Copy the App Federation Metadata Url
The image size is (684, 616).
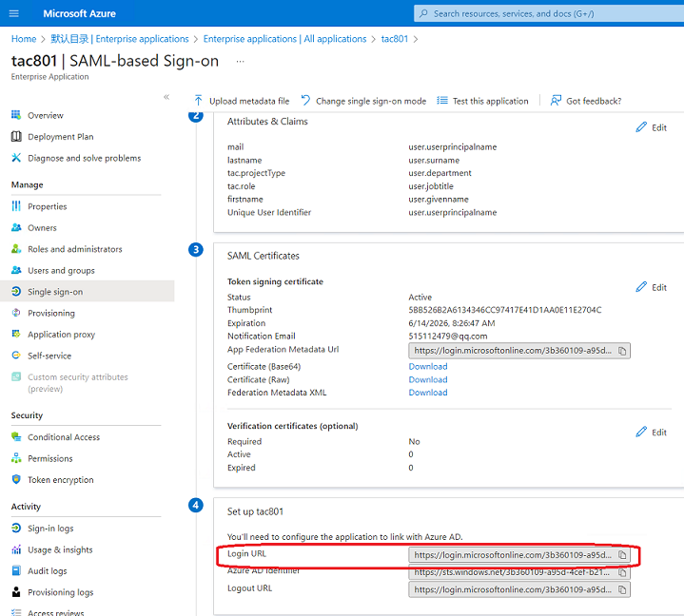622,351
